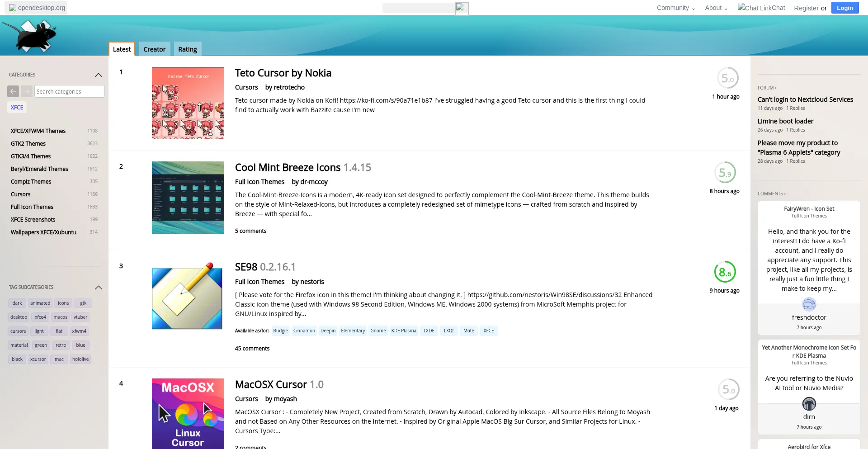The image size is (868, 449).
Task: Focus the top search box
Action: pyautogui.click(x=419, y=8)
